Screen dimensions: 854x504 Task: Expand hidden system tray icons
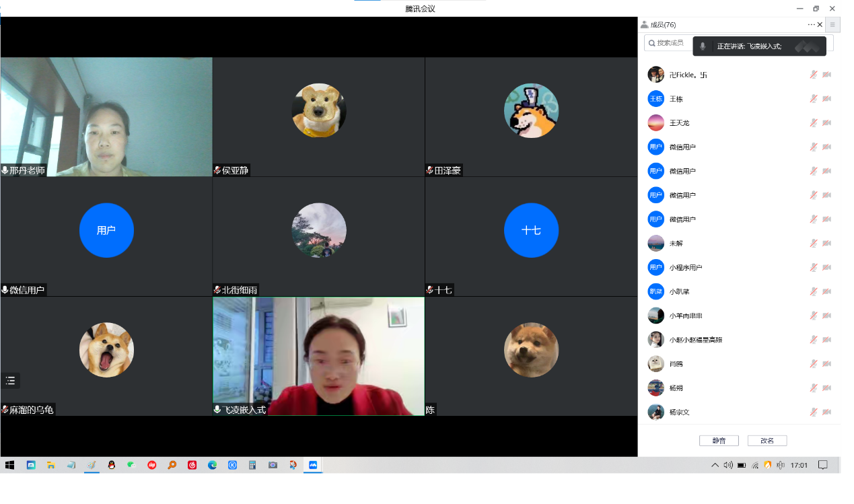pos(715,465)
